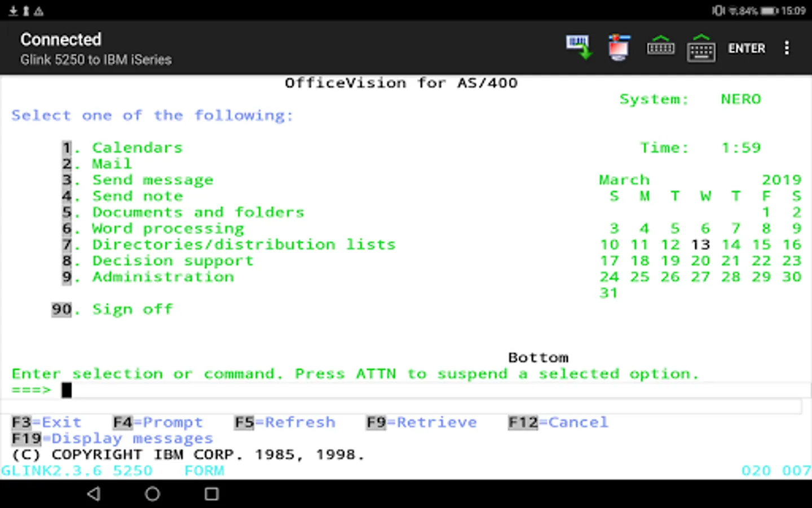Tap day 24 in the March calendar
812x508 pixels.
[x=609, y=277]
